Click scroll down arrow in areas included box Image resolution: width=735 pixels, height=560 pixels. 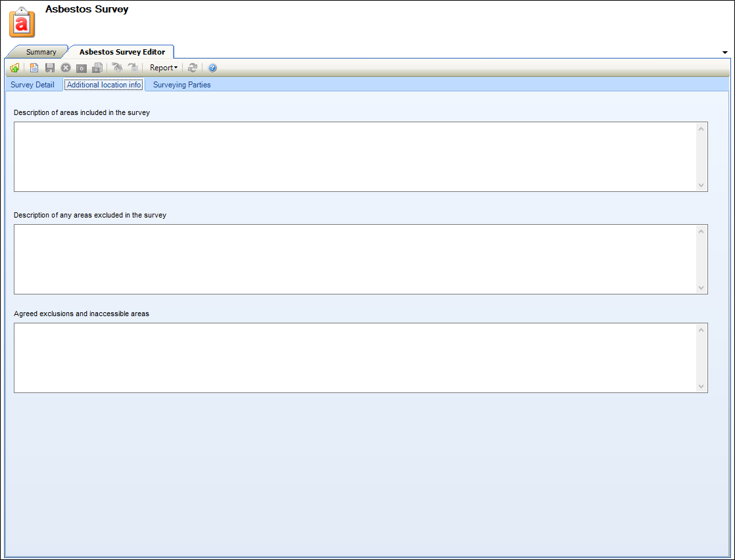[x=701, y=185]
